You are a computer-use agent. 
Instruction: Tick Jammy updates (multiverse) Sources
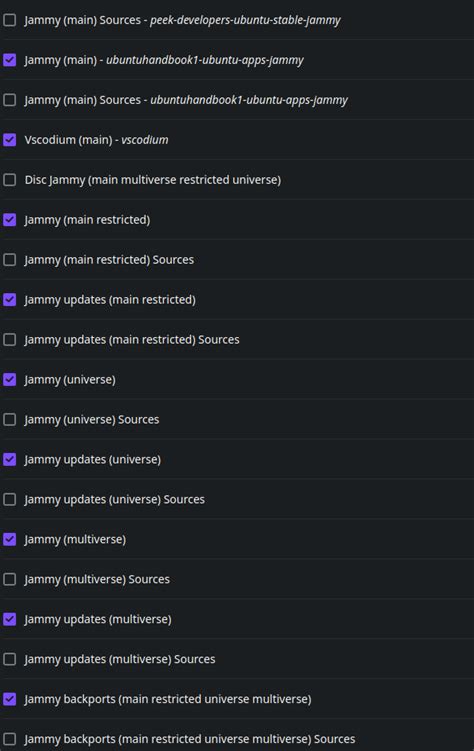10,659
